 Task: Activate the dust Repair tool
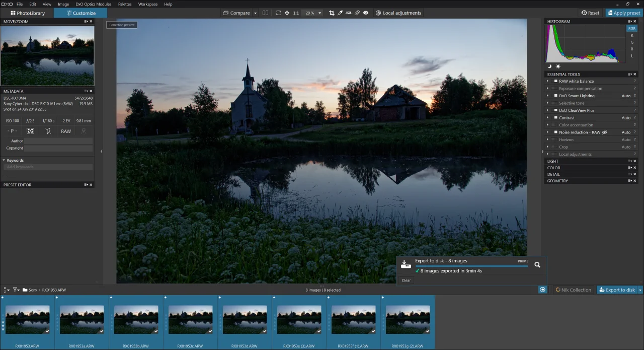click(357, 13)
